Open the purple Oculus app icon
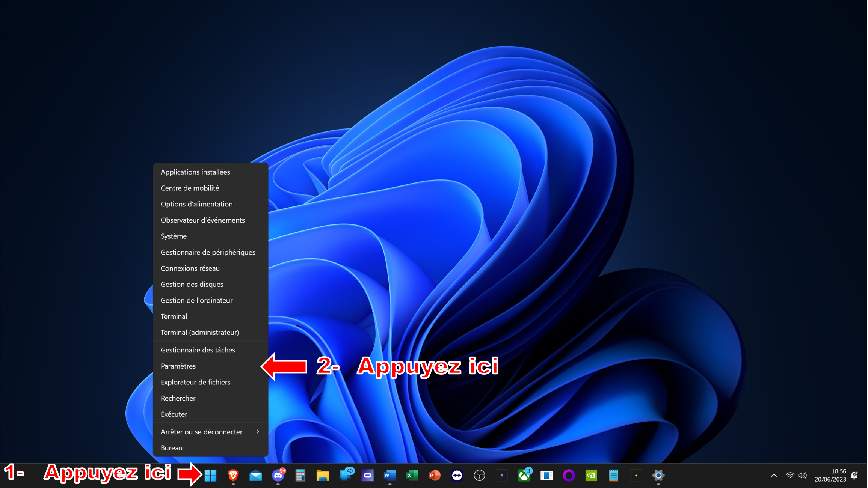 (x=368, y=476)
